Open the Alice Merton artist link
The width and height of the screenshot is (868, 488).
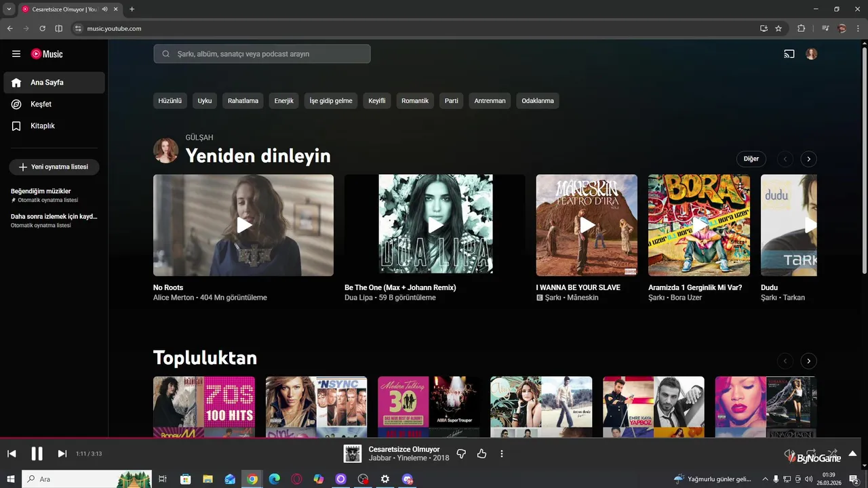(174, 298)
